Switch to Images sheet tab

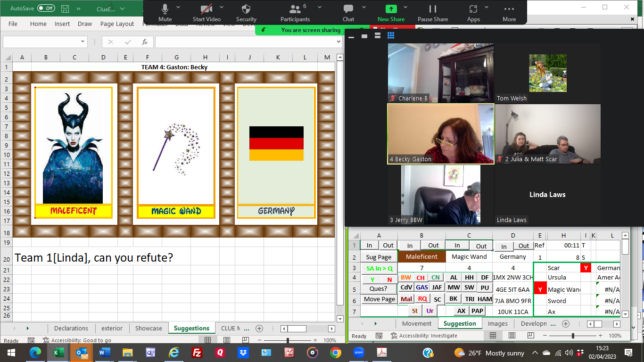pyautogui.click(x=498, y=323)
